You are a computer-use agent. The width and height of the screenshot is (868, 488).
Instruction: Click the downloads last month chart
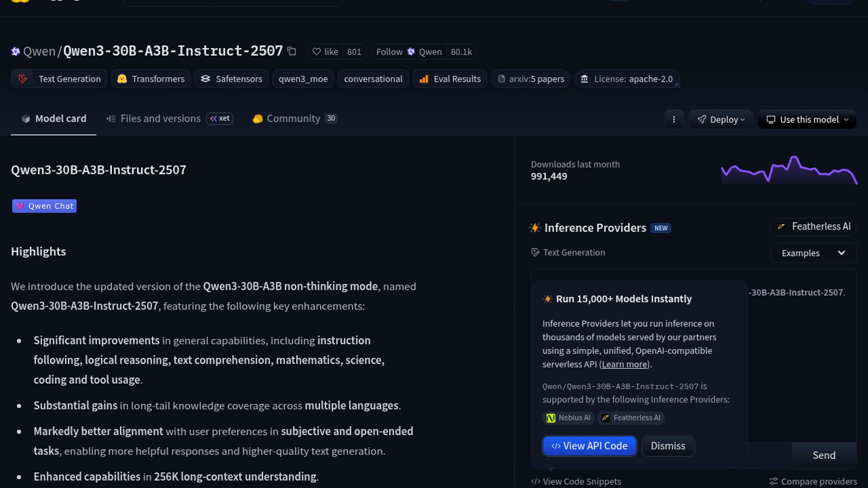[x=788, y=170]
